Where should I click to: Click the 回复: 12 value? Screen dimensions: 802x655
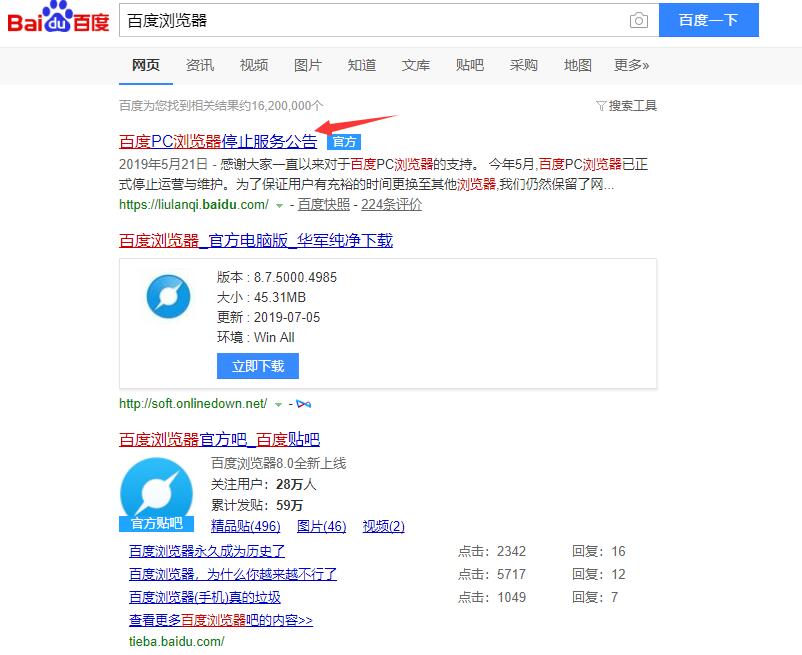(x=599, y=574)
